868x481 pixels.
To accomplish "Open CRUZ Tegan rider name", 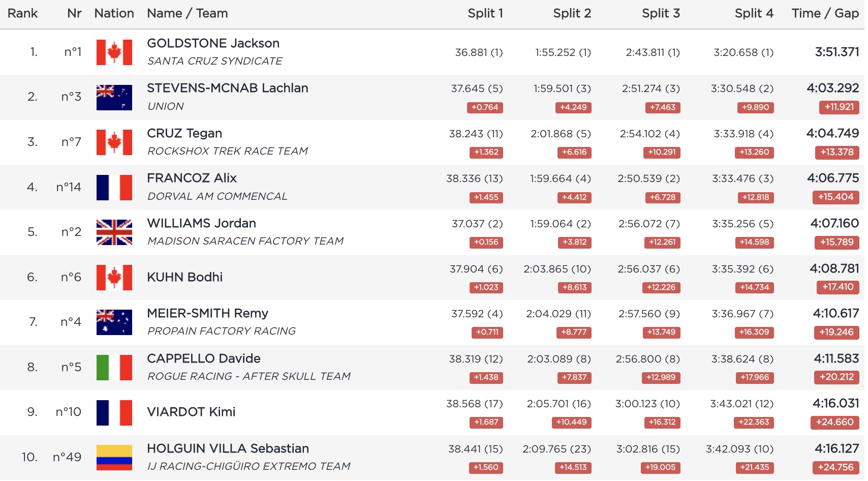I will [x=184, y=134].
